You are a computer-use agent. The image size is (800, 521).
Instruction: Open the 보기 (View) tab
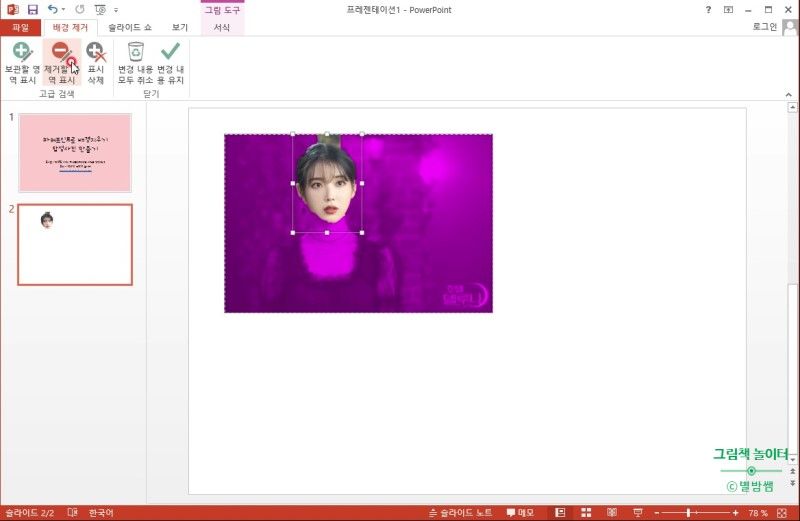click(180, 28)
